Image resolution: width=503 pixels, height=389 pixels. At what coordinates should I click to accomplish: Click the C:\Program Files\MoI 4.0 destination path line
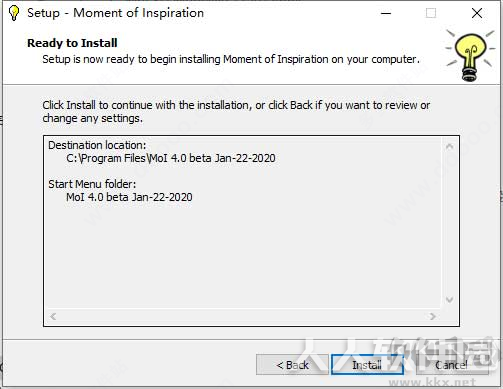171,158
